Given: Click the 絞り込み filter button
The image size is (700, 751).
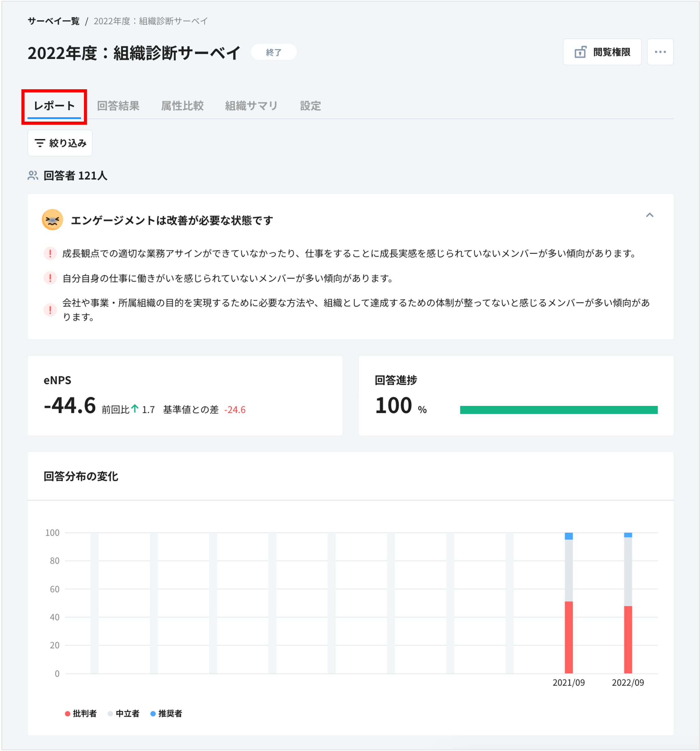Looking at the screenshot, I should pyautogui.click(x=60, y=143).
